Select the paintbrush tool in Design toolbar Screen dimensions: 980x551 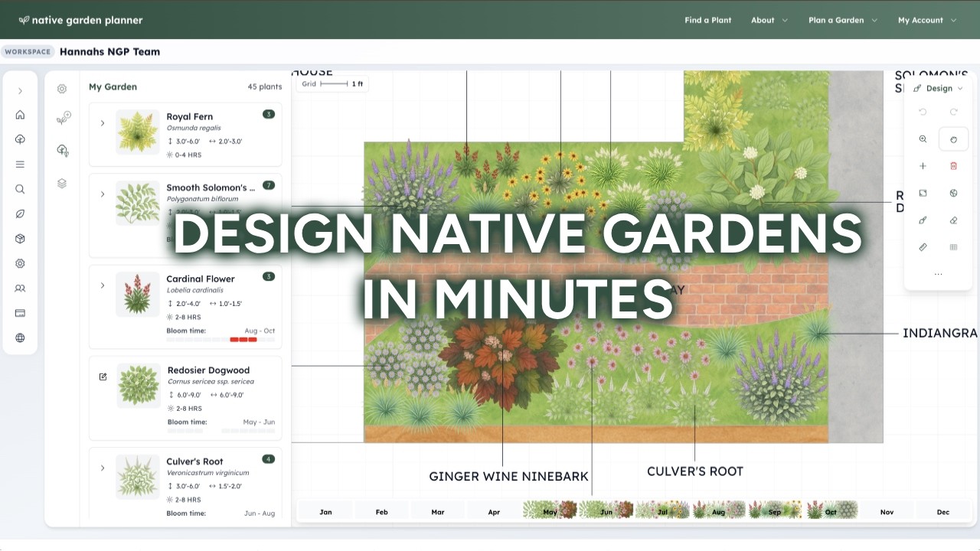[923, 220]
